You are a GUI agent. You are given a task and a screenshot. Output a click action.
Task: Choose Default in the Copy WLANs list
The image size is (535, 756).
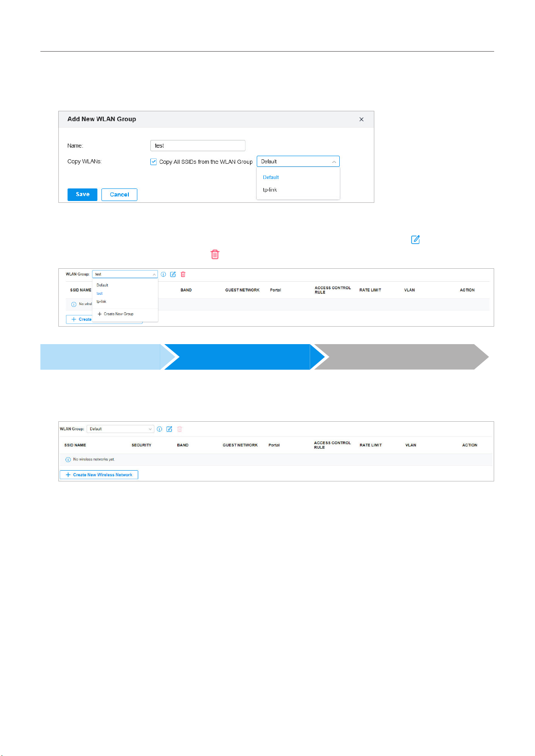[x=271, y=177]
